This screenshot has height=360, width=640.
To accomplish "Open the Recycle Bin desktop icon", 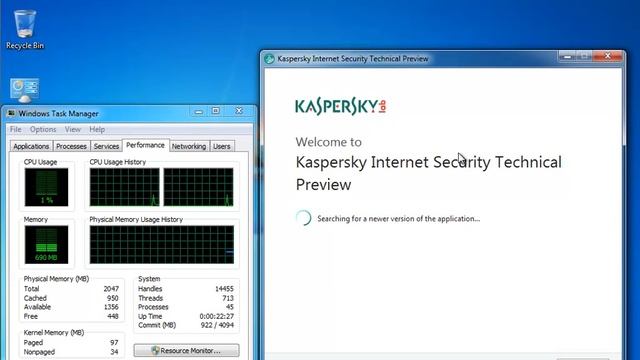I will pos(24,30).
